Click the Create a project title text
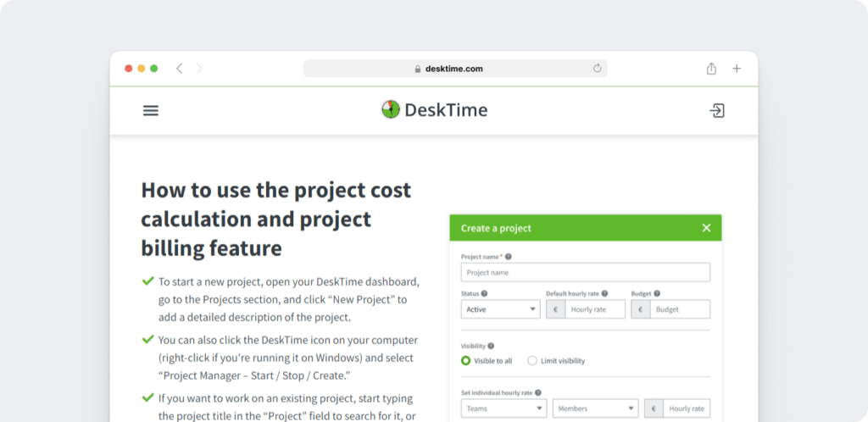 [496, 228]
